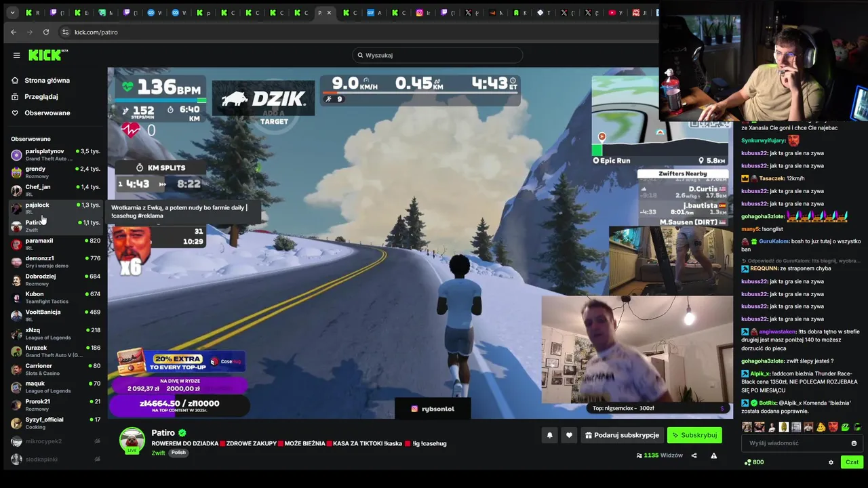Image resolution: width=868 pixels, height=488 pixels.
Task: Open pajalock channel in sidebar
Action: (54, 208)
